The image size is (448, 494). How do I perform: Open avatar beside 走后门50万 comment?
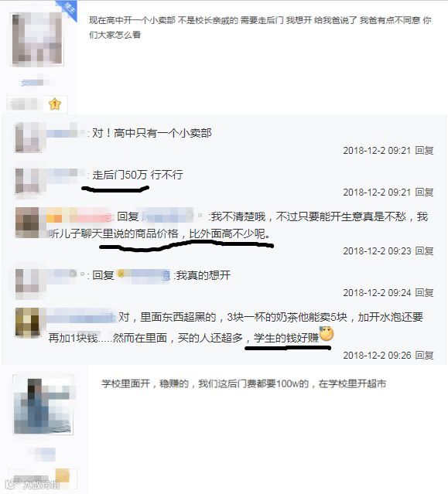pyautogui.click(x=28, y=181)
